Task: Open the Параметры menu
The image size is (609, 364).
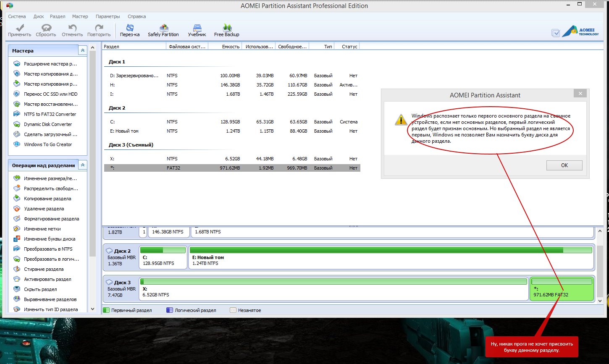Action: tap(108, 16)
